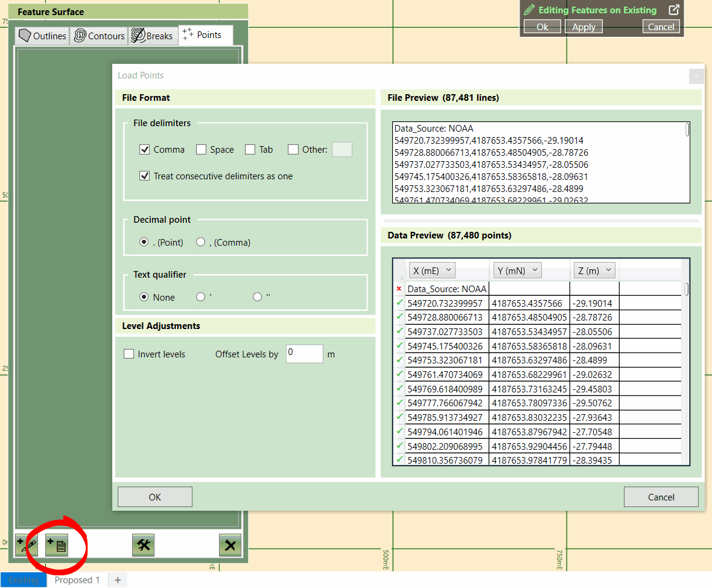Viewport: 712px width, 588px height.
Task: Click the pop-out icon beside Editing Features
Action: (674, 10)
